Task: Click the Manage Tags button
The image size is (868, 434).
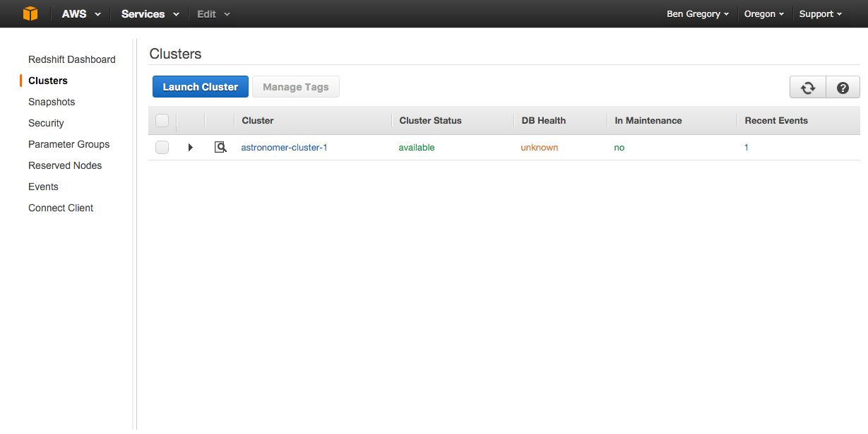Action: pos(295,87)
